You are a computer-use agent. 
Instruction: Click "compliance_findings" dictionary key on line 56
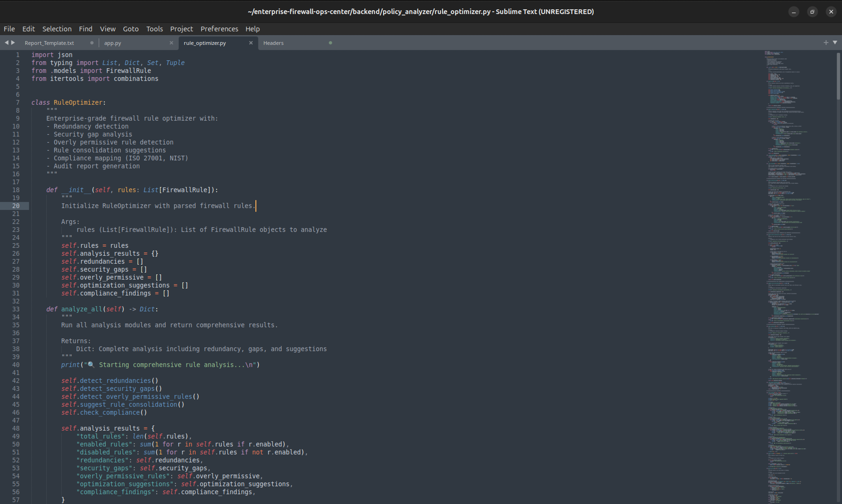tap(116, 492)
